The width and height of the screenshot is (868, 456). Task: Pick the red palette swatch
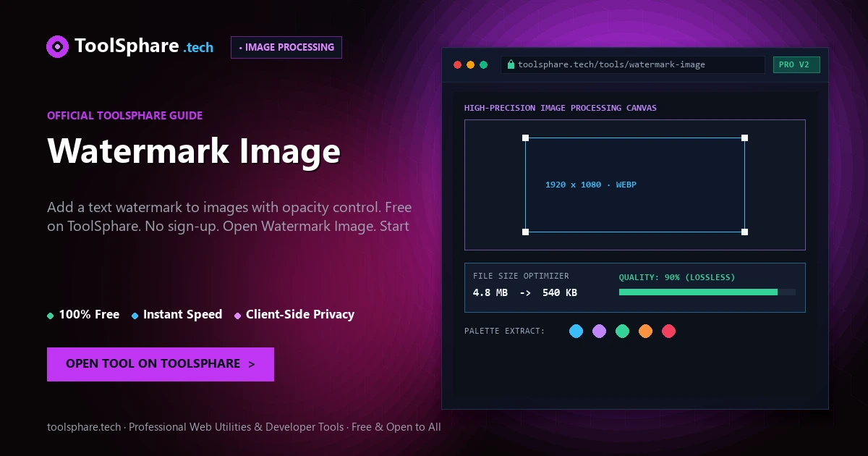[x=668, y=331]
